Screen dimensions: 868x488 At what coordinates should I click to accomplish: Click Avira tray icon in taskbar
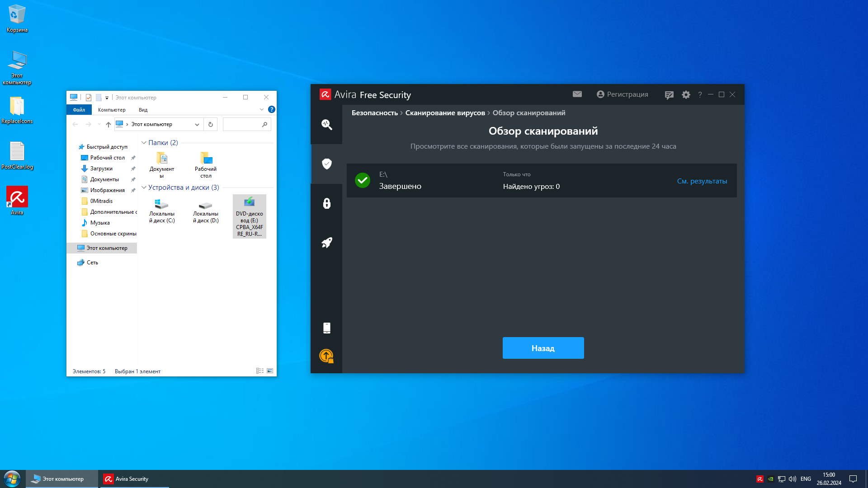click(x=760, y=479)
